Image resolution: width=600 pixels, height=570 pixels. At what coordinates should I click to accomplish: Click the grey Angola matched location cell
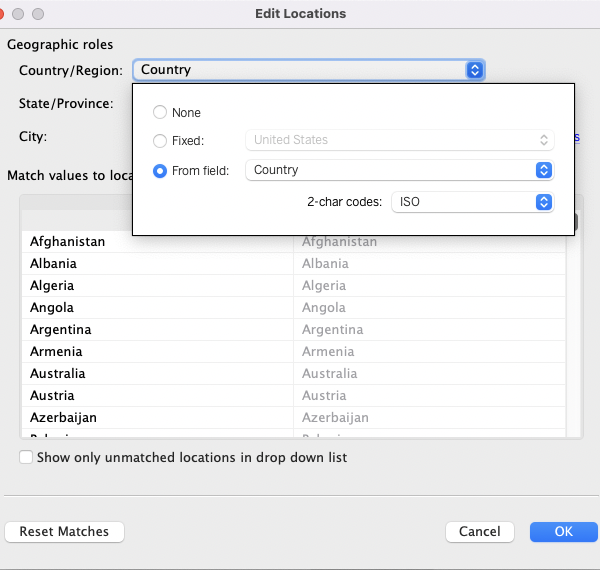click(x=323, y=308)
